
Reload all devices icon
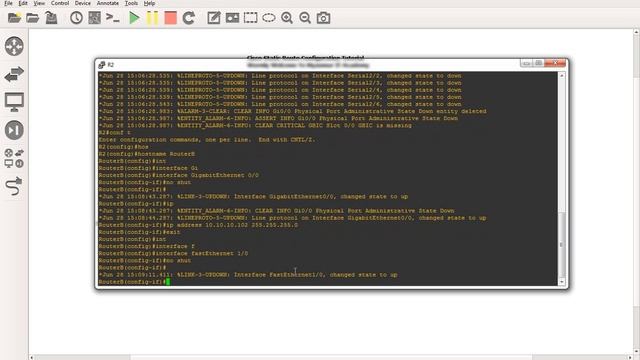tap(189, 18)
